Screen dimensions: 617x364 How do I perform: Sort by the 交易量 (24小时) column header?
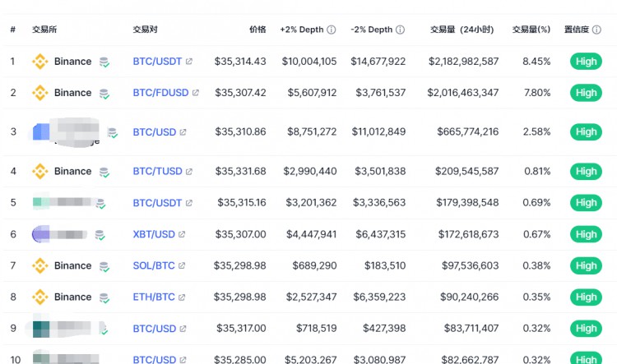462,30
